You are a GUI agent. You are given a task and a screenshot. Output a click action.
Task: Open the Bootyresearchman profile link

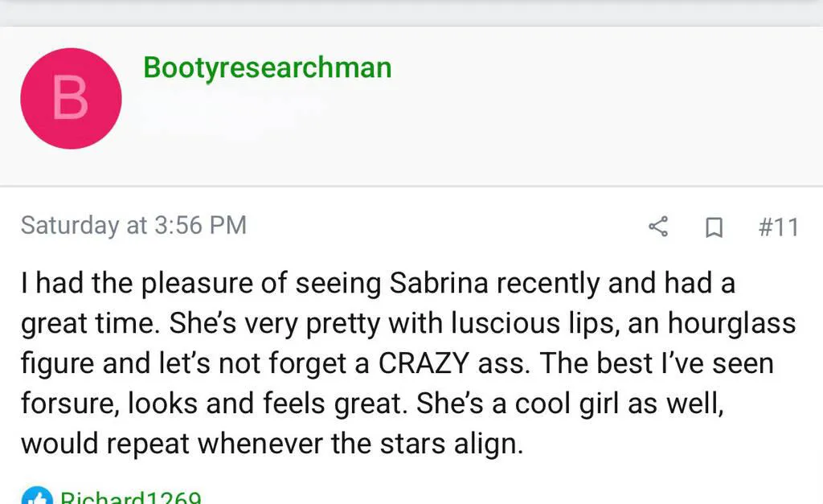coord(268,68)
